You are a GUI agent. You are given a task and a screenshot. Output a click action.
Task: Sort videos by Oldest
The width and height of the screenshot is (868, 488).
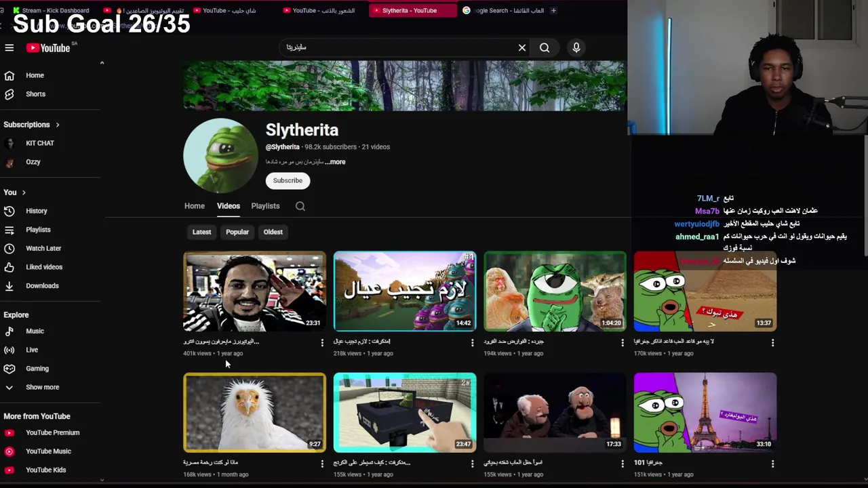pos(273,232)
